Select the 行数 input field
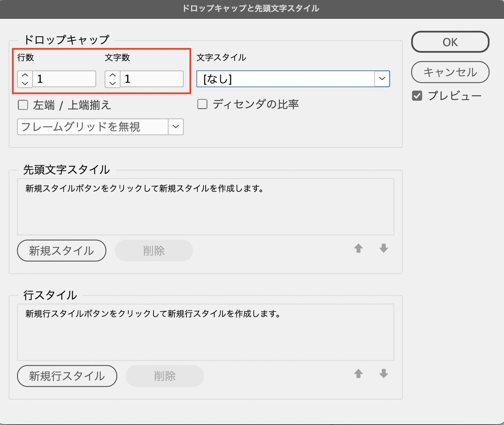Screen dimensions: 504x425 click(x=65, y=79)
